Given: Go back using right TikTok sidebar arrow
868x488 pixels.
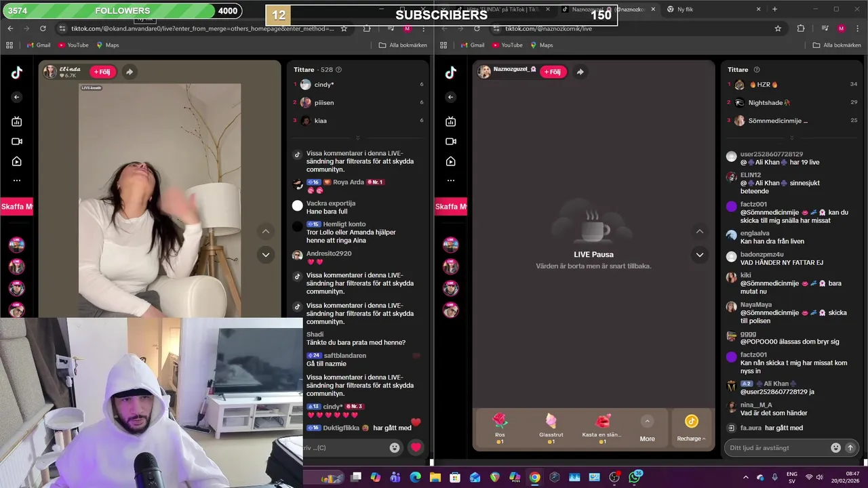Looking at the screenshot, I should pos(451,97).
